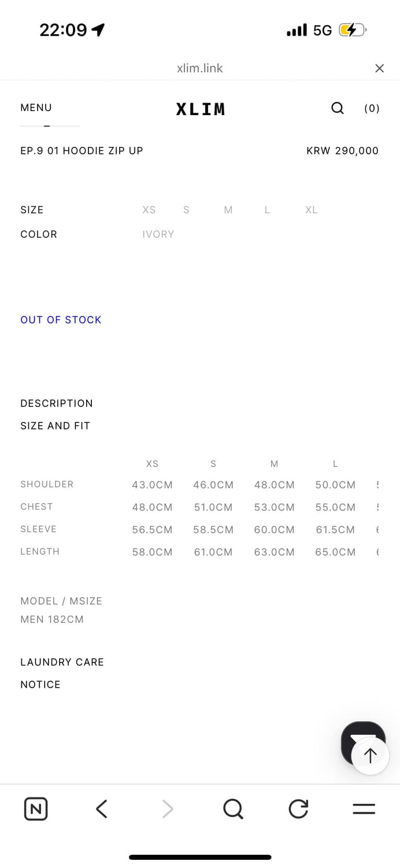Expand the DESCRIPTION section

tap(57, 403)
